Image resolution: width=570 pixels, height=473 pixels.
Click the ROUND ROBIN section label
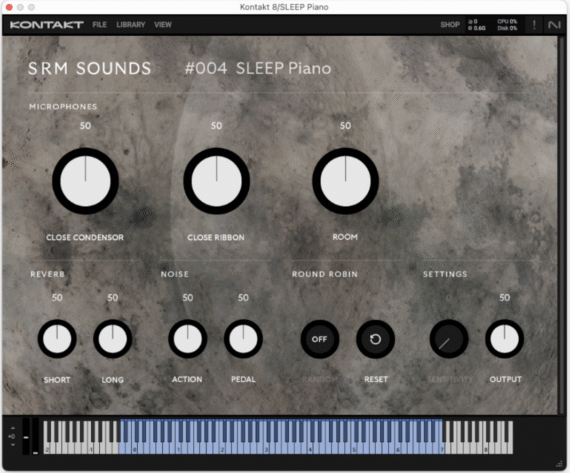(325, 274)
